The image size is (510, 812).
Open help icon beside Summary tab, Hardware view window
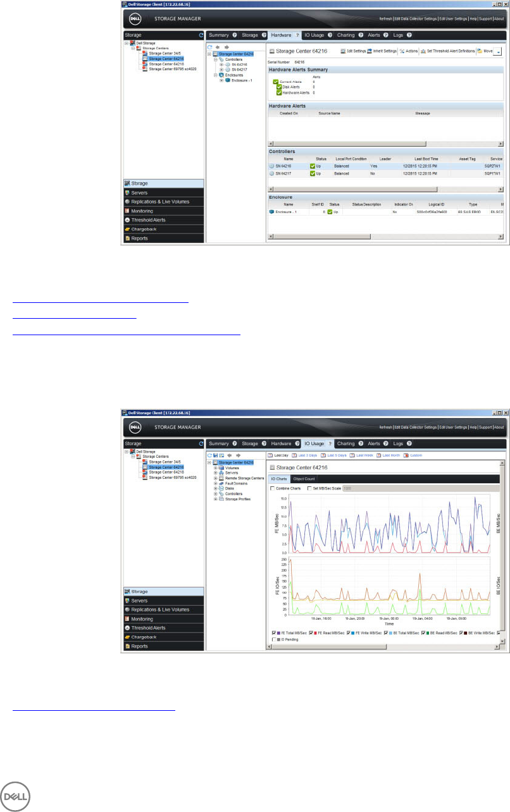(x=235, y=35)
